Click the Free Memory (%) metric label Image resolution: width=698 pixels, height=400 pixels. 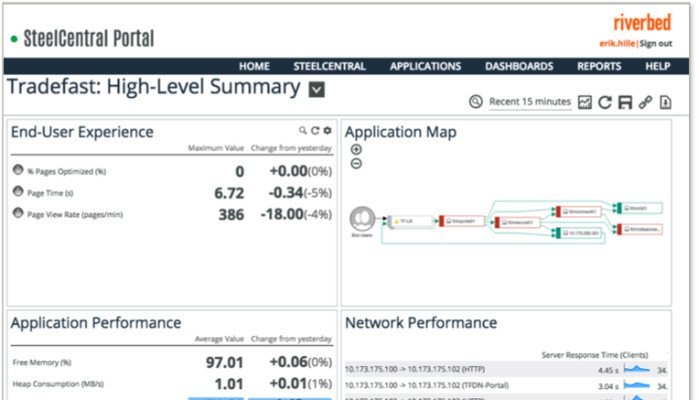coord(42,363)
